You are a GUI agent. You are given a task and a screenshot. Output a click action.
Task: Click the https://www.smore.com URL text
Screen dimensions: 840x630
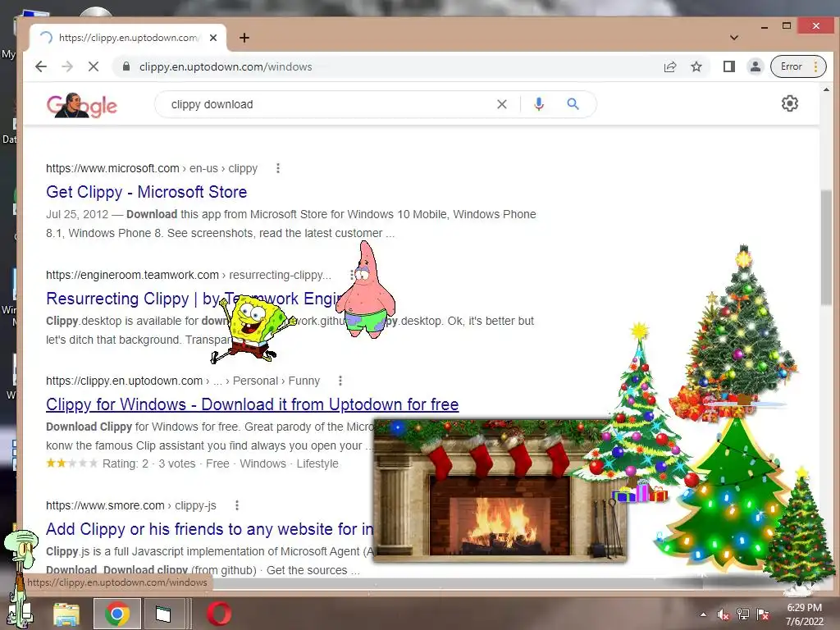(x=105, y=505)
